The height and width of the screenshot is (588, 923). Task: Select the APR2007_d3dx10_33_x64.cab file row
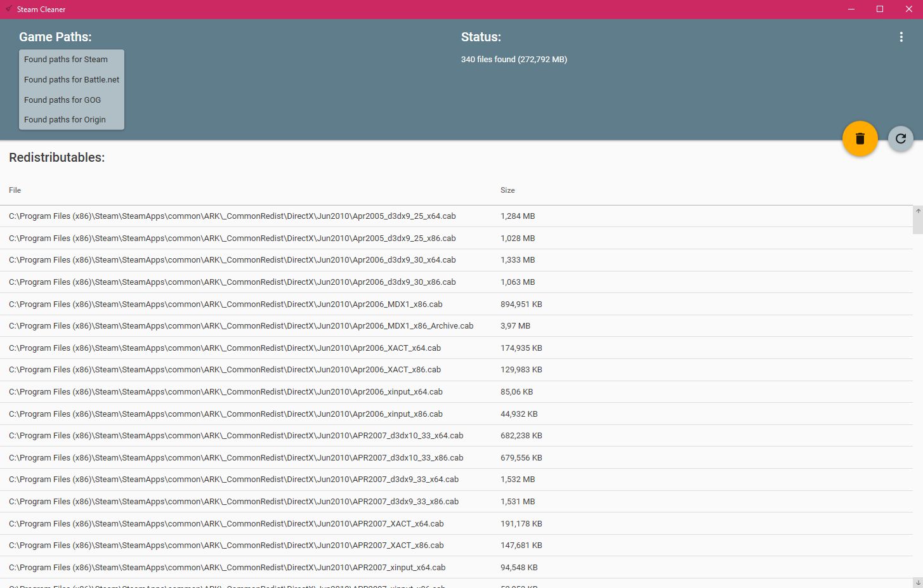pos(456,436)
